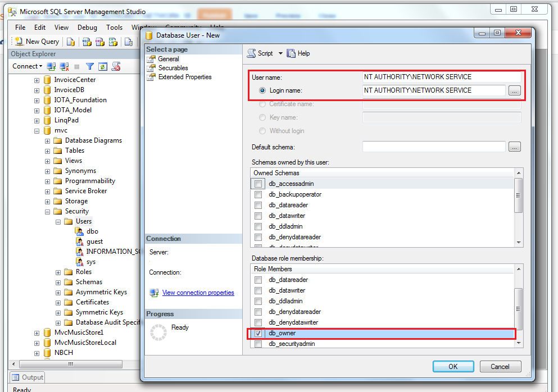The width and height of the screenshot is (558, 392).
Task: Click the Refresh icon in Object Explorer
Action: tap(103, 66)
